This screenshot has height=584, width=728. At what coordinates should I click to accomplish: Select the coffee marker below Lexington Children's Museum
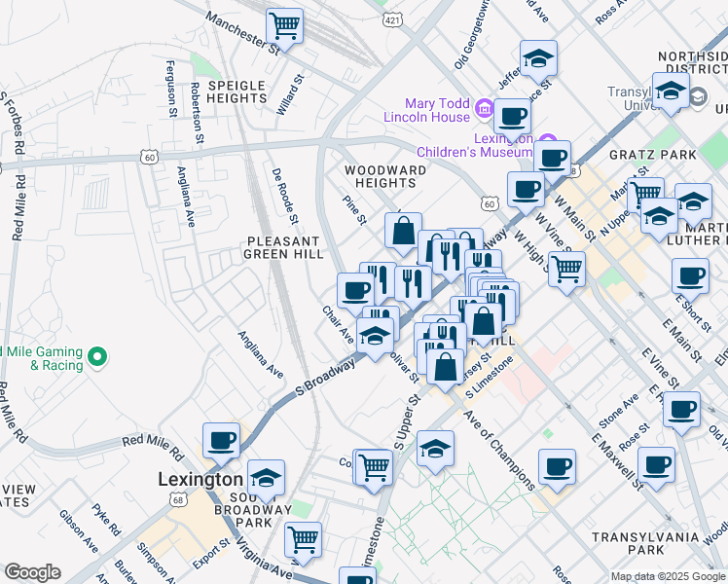coord(552,160)
